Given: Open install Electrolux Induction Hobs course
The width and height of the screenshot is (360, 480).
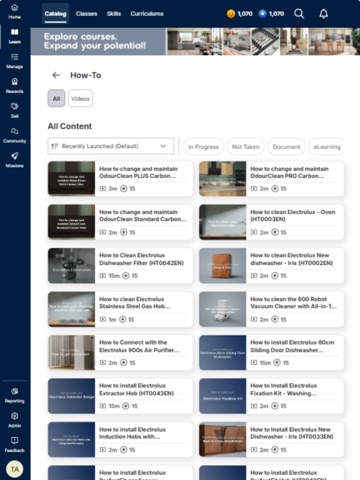Looking at the screenshot, I should pyautogui.click(x=120, y=440).
